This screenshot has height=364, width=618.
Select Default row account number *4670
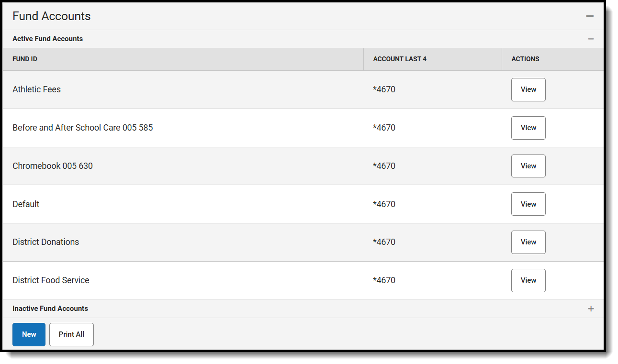point(384,204)
